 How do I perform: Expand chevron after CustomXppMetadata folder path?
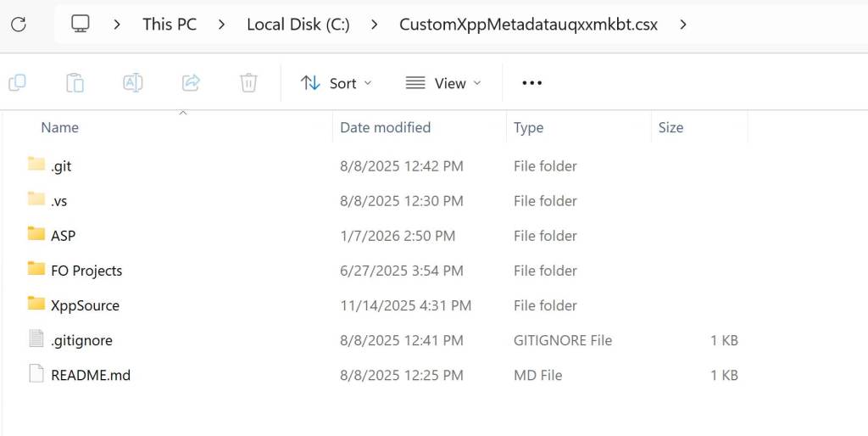(683, 24)
